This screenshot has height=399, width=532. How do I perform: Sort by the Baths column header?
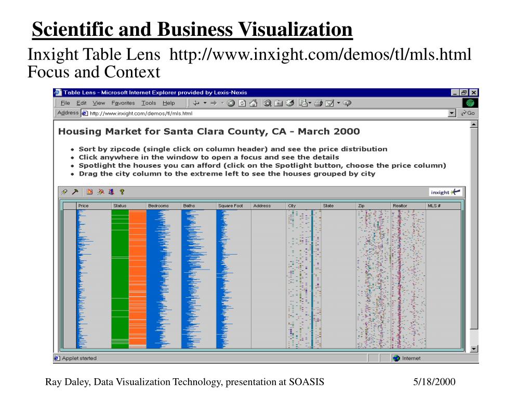tap(199, 206)
